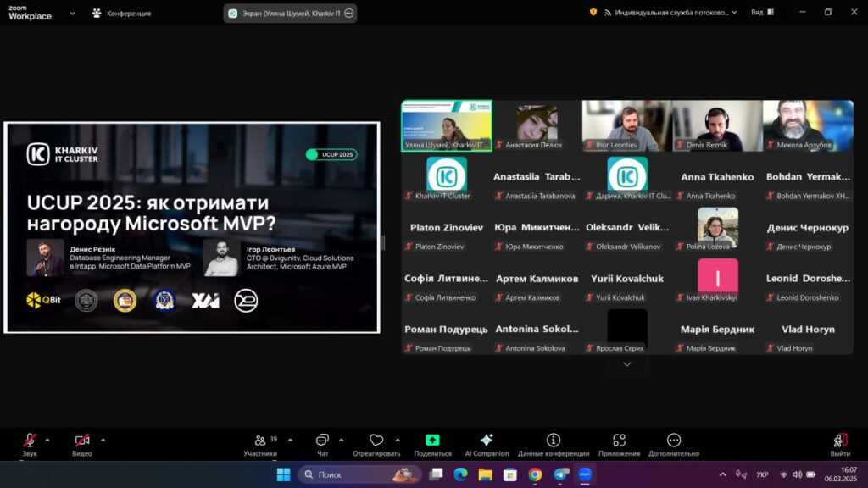Open the volume speaker tray icon
The height and width of the screenshot is (488, 868).
(797, 474)
